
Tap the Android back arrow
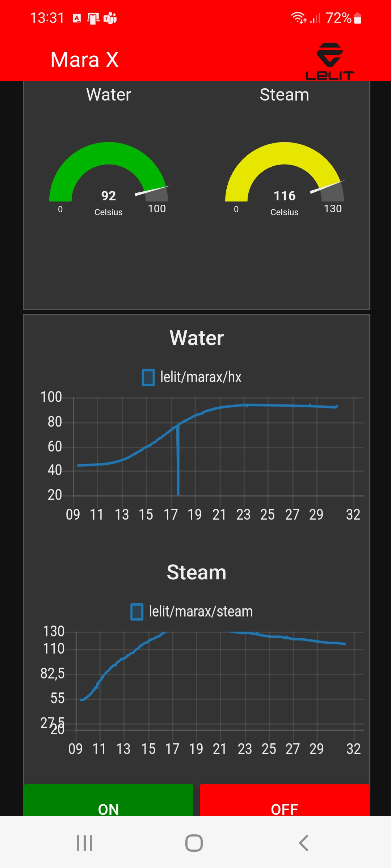(x=304, y=843)
